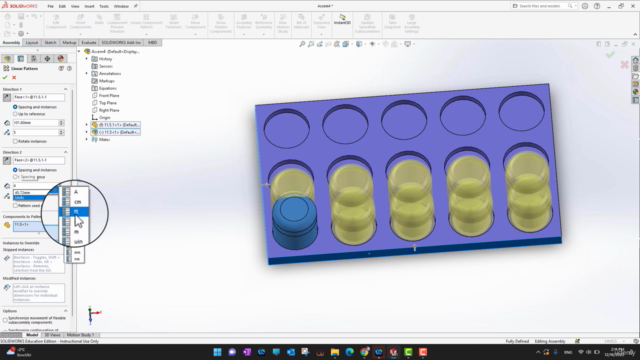Enable the Rotate instances checkbox

[15, 141]
